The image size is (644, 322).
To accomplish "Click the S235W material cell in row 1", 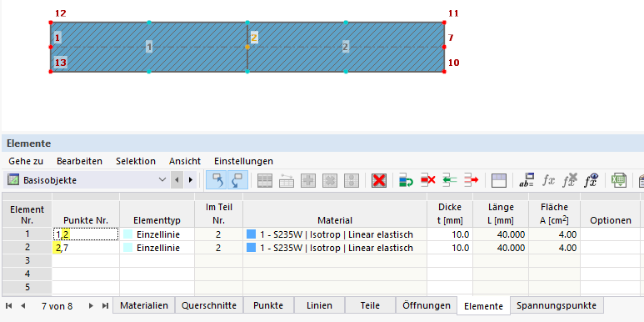I will [x=335, y=234].
